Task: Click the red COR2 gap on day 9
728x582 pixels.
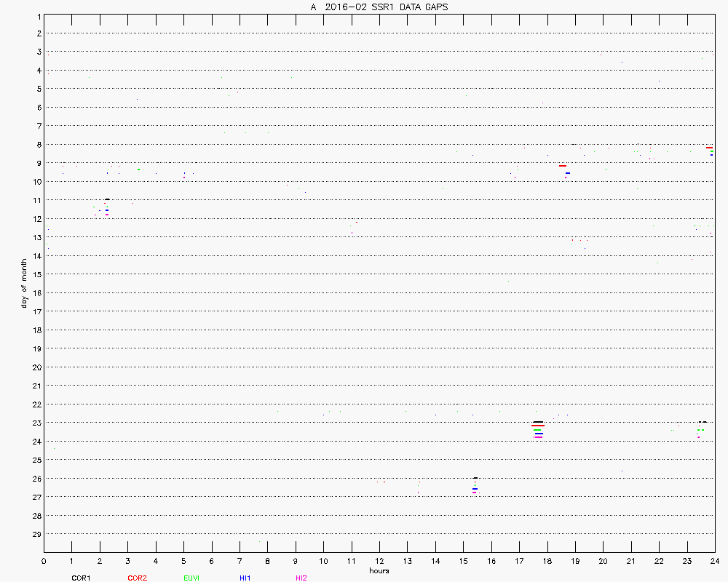Action: click(x=563, y=166)
